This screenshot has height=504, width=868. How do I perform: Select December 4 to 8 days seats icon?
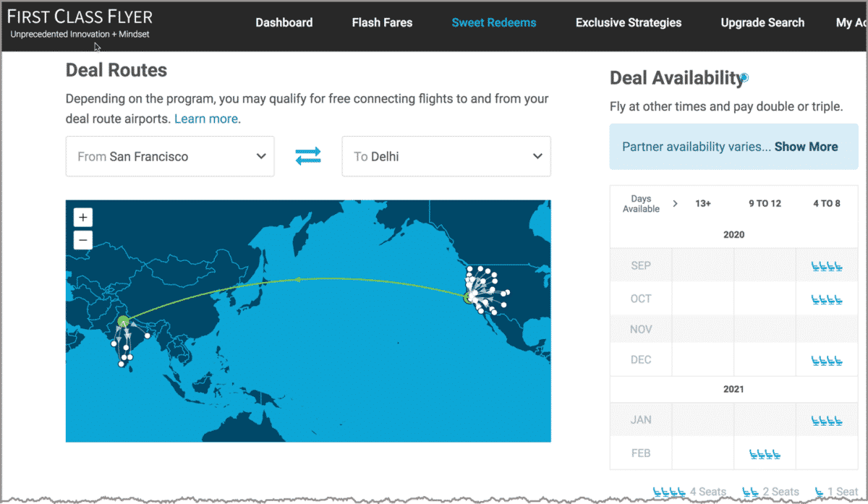pyautogui.click(x=827, y=360)
